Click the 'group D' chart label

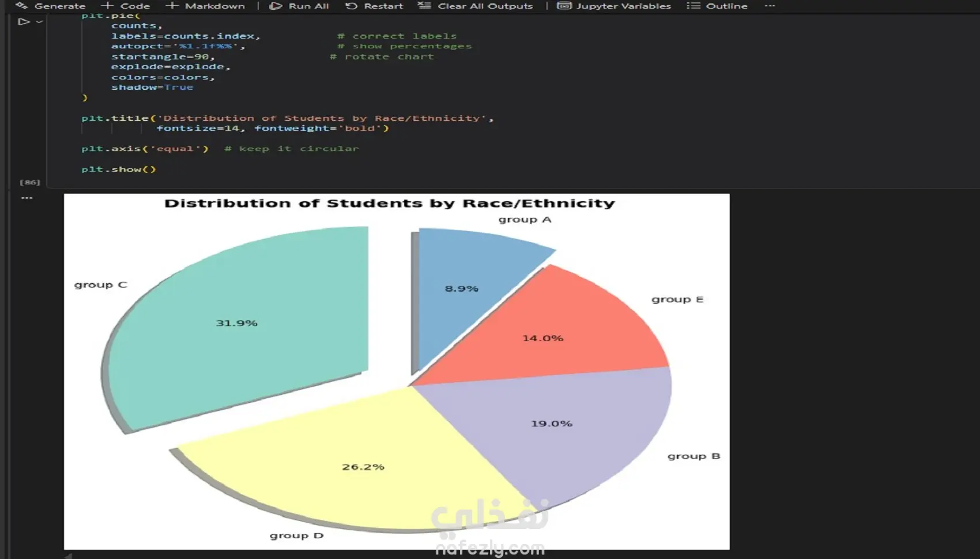(x=296, y=536)
